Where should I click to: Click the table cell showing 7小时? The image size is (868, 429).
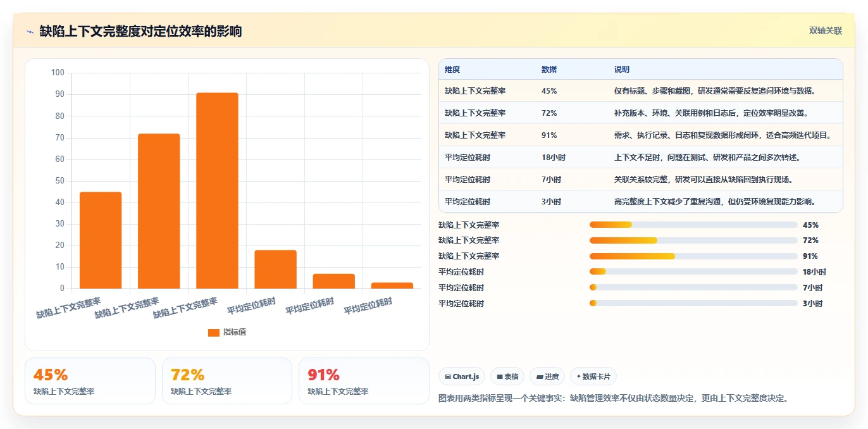click(x=551, y=180)
